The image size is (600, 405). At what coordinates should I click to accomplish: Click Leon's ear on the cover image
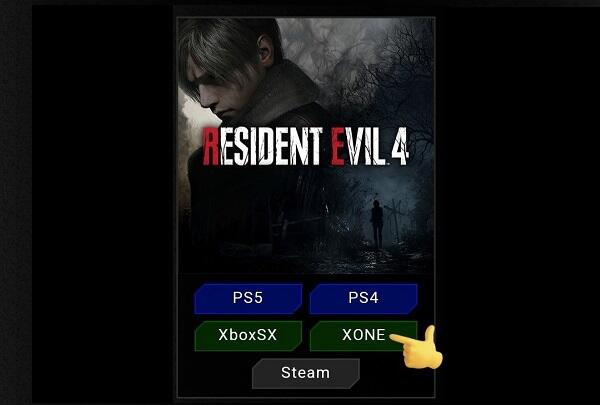coord(266,50)
